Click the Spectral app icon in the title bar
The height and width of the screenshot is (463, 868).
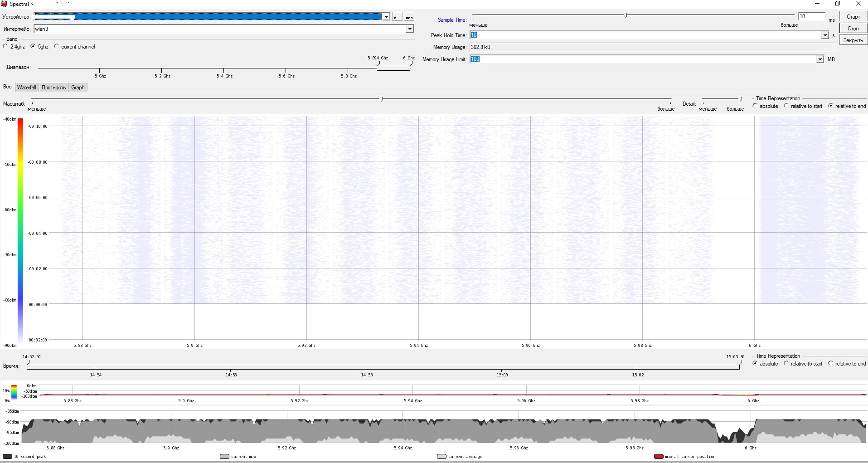(4, 4)
